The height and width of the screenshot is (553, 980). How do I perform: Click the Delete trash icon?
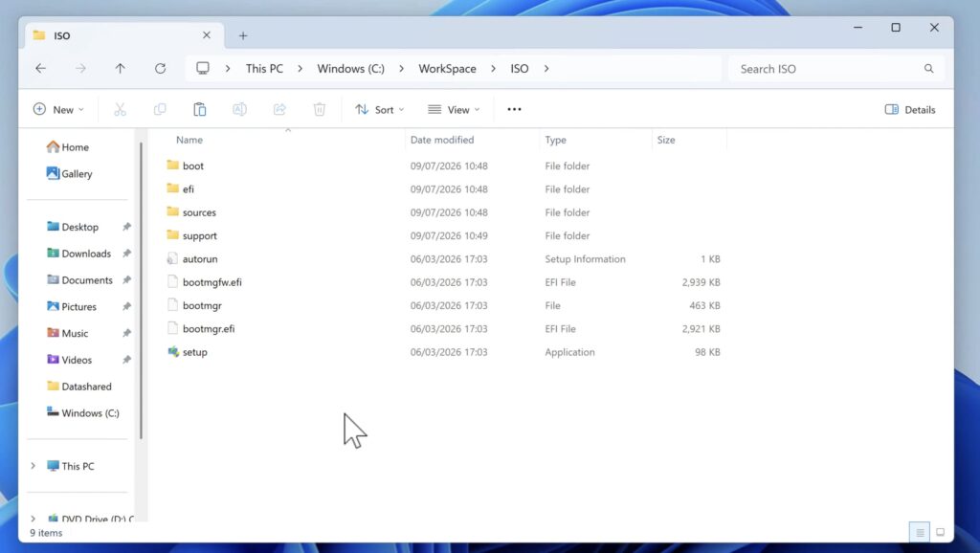tap(320, 109)
